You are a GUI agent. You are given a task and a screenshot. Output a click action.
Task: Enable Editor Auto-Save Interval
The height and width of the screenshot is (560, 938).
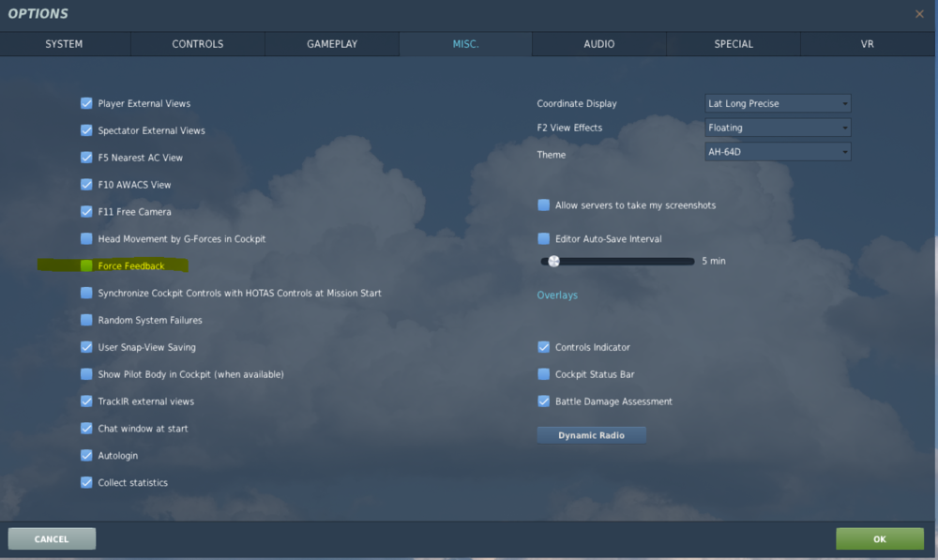coord(543,239)
